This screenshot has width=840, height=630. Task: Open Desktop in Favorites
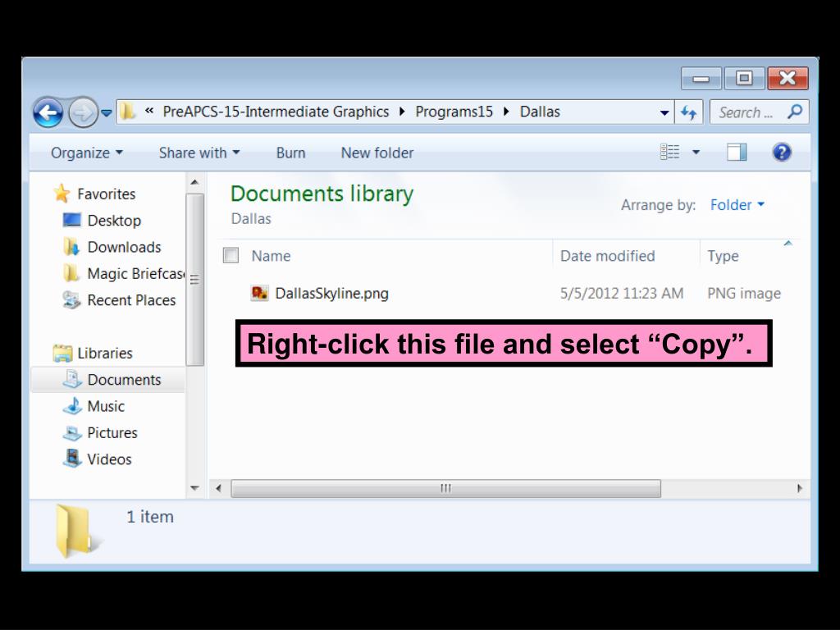(114, 220)
